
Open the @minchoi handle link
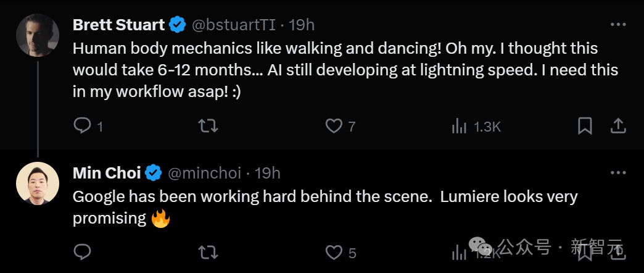(x=204, y=174)
